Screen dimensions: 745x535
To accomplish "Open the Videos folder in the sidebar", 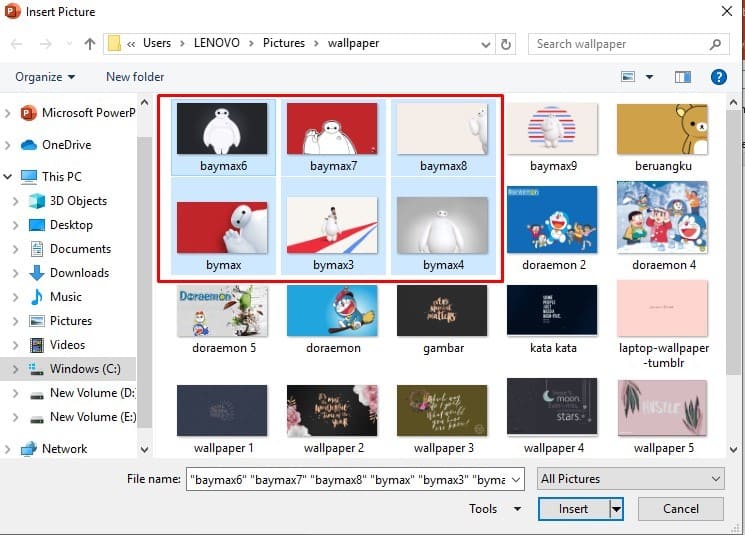I will (57, 345).
